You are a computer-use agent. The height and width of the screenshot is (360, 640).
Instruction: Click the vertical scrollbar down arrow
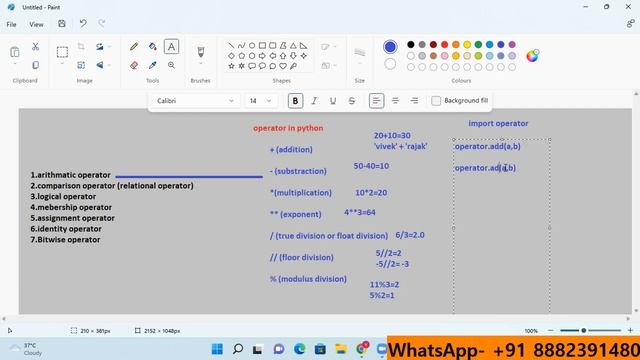636,311
